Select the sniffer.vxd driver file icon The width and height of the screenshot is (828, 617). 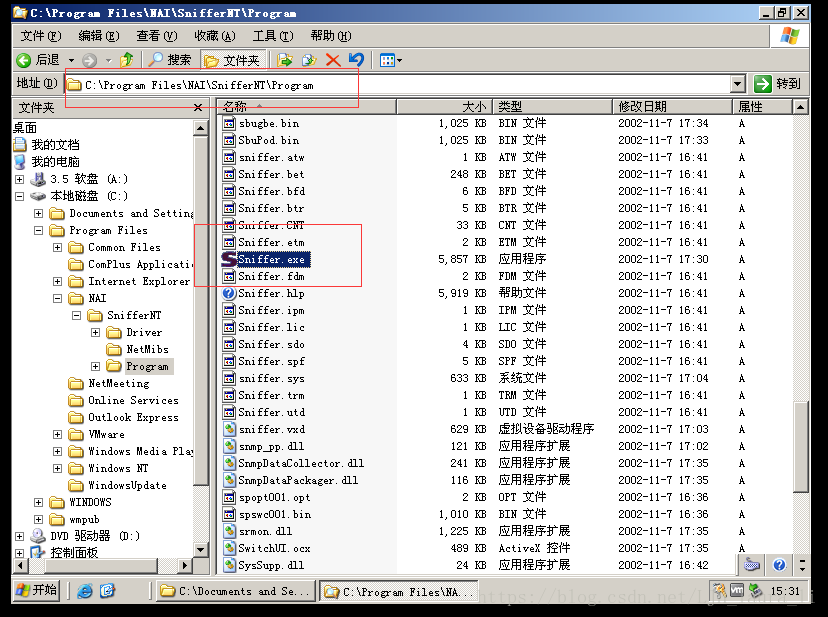pyautogui.click(x=229, y=429)
